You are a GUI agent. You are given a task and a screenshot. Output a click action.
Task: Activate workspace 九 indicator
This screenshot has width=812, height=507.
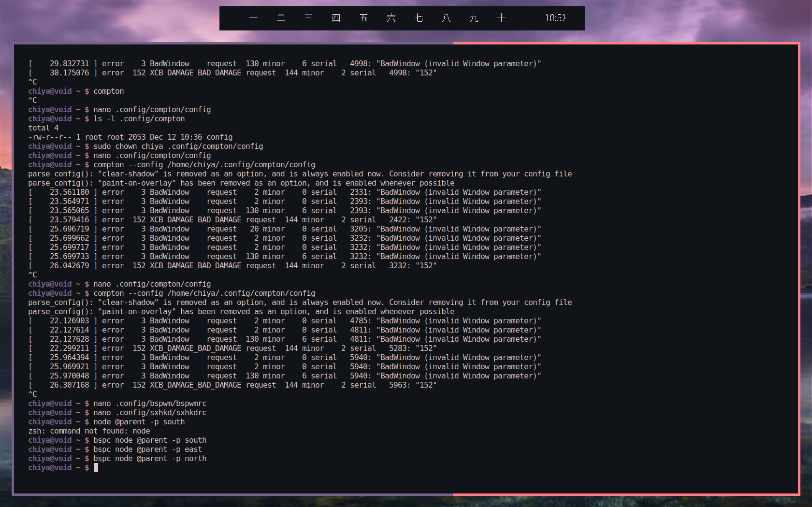click(474, 18)
